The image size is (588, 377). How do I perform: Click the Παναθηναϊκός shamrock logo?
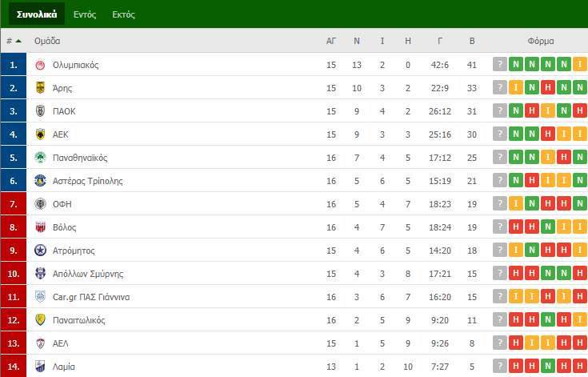point(40,158)
